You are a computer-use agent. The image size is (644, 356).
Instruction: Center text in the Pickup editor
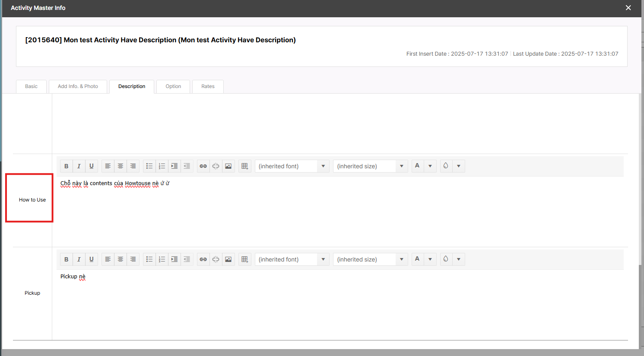(121, 259)
